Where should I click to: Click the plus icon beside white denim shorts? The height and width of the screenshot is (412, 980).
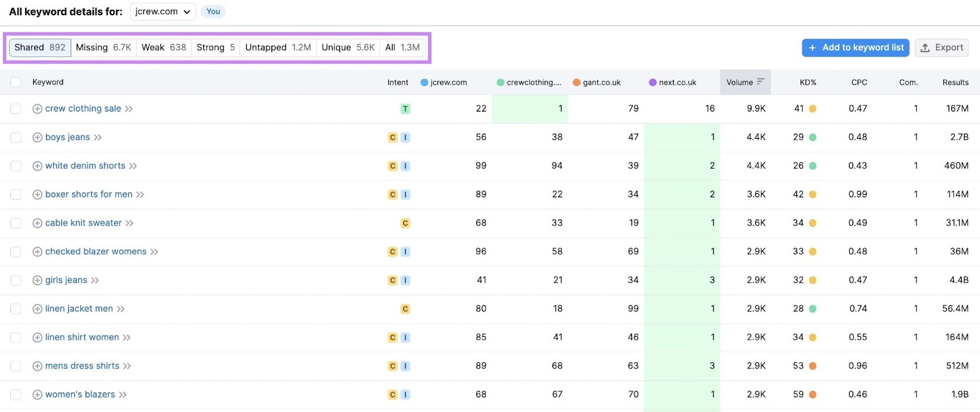tap(37, 166)
